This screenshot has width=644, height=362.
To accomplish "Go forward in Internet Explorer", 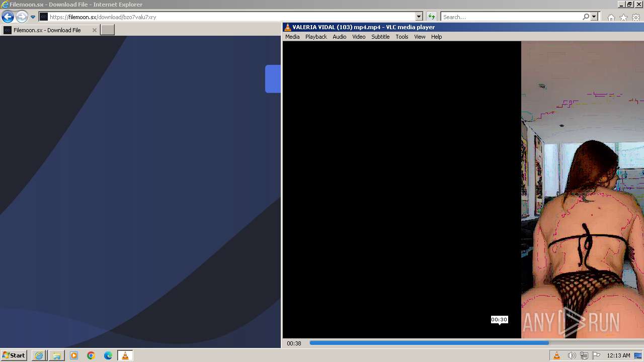I will (21, 17).
